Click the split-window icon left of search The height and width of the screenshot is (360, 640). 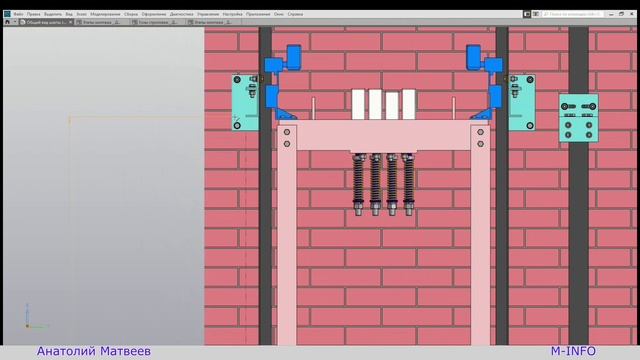(536, 14)
